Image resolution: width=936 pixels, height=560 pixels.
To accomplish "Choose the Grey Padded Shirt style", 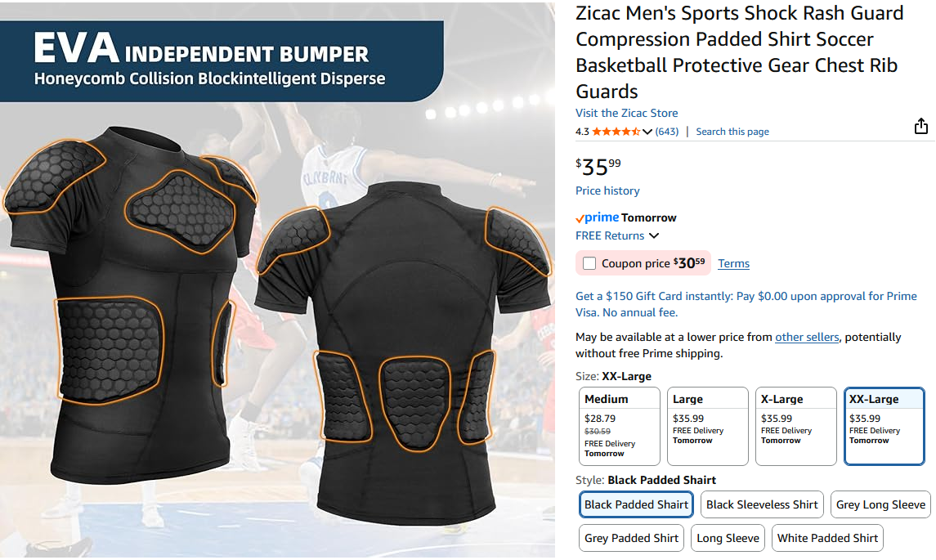I will 631,538.
